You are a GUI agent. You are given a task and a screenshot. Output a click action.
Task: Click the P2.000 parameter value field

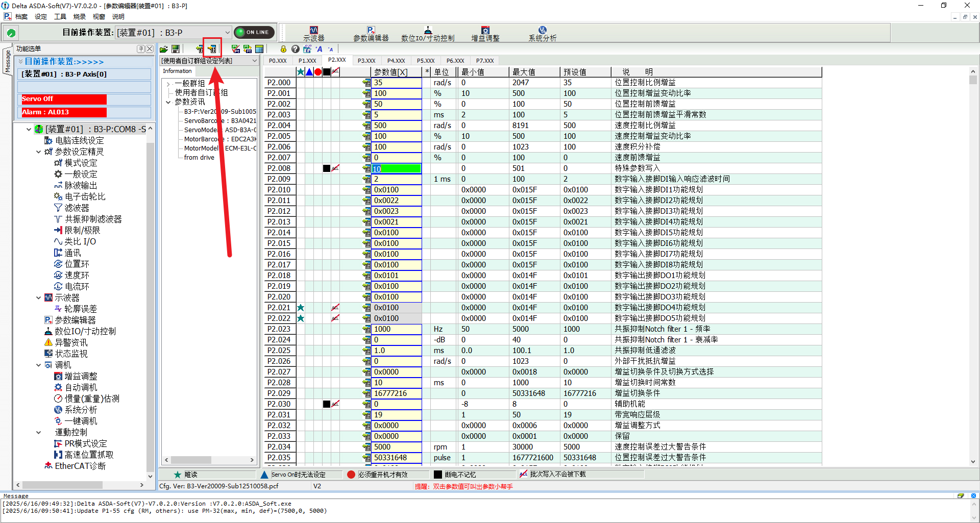(397, 83)
